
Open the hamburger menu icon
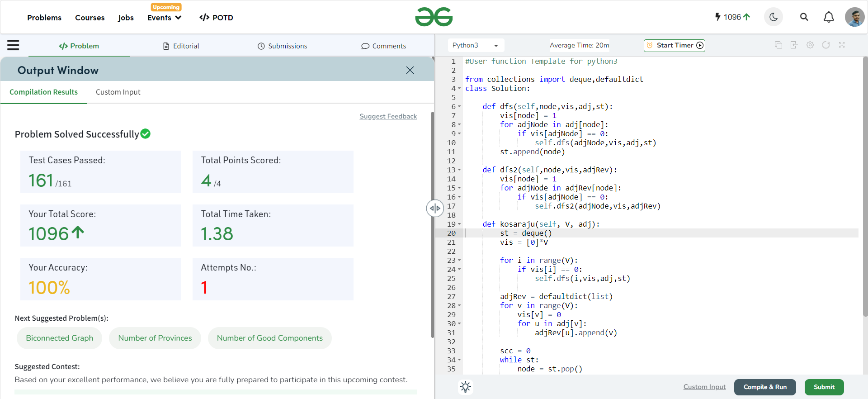click(13, 45)
